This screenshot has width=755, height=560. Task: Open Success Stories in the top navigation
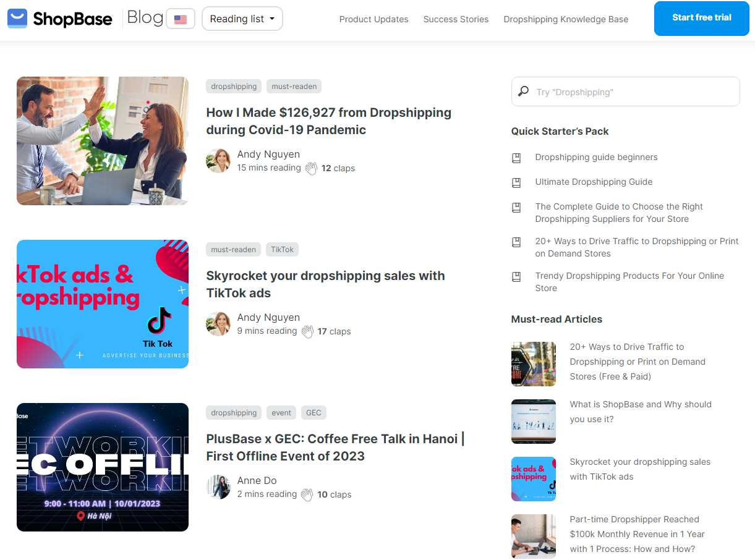click(x=456, y=19)
